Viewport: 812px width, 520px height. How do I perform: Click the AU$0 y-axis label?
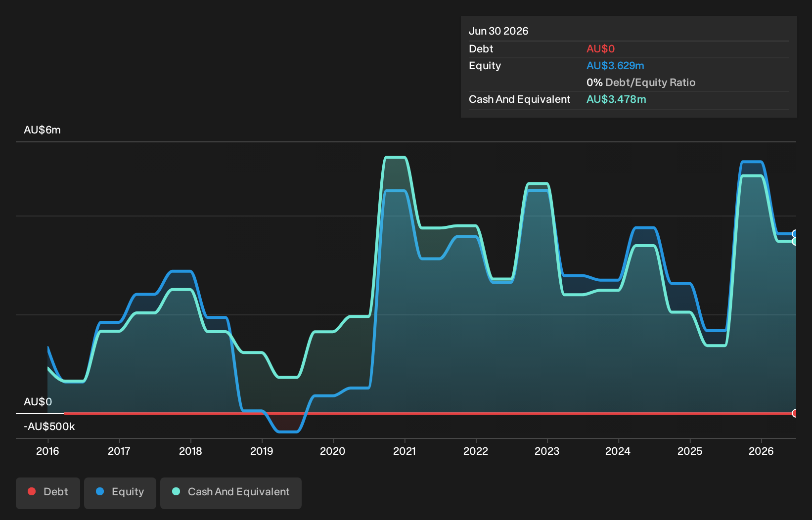pyautogui.click(x=38, y=402)
